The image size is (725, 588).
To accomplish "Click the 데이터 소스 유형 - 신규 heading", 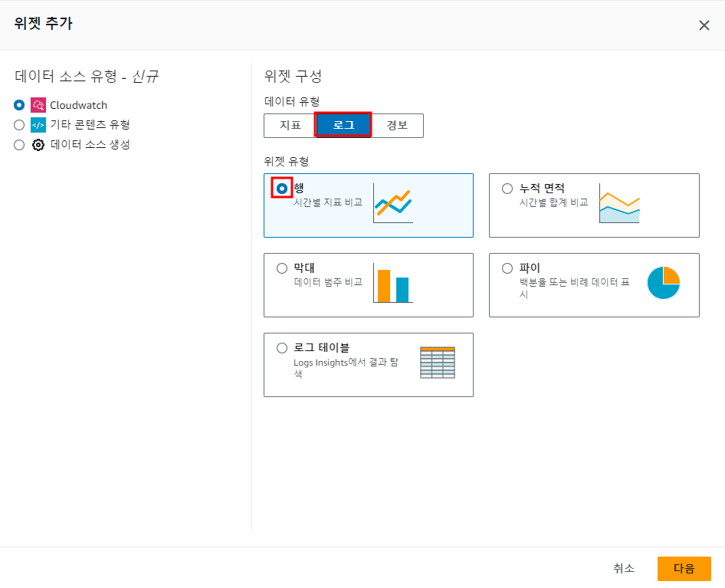I will click(87, 76).
